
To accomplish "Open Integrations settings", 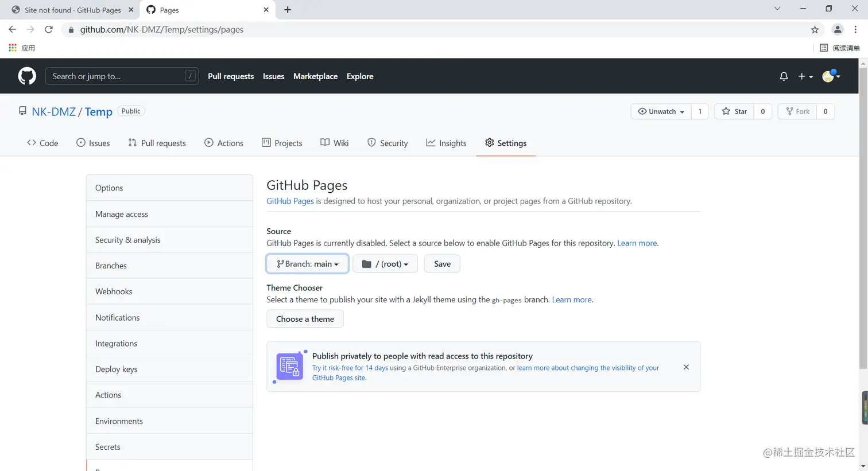I will tap(169, 343).
